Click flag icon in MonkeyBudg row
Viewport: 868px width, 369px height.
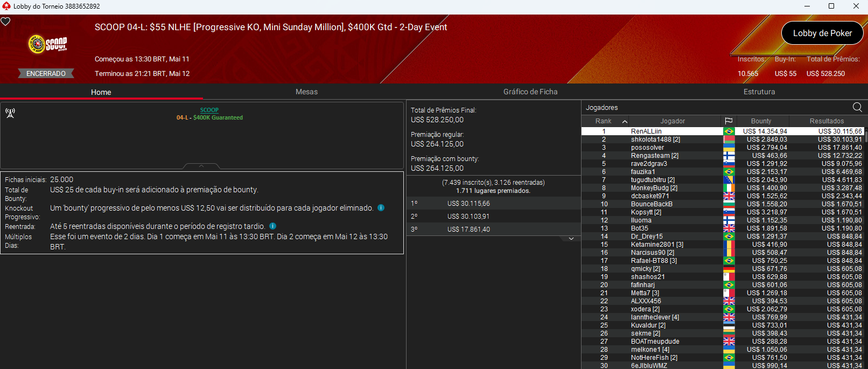pos(729,188)
